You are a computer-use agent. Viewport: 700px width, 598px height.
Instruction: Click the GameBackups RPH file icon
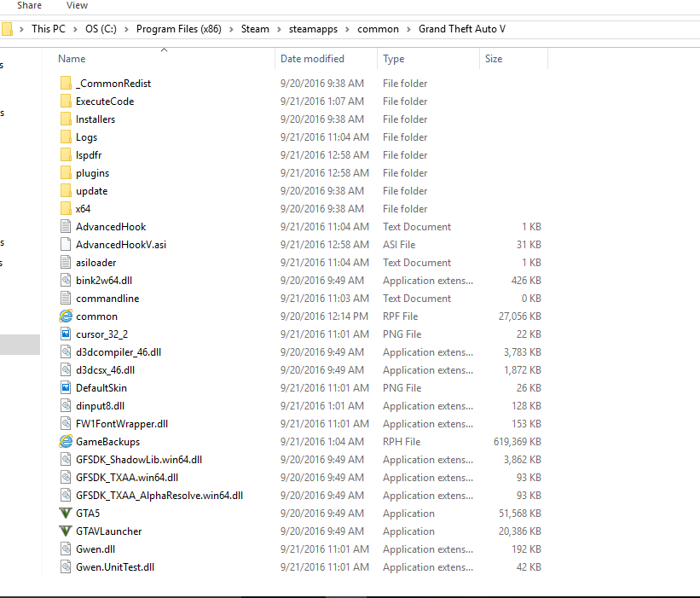click(x=66, y=441)
